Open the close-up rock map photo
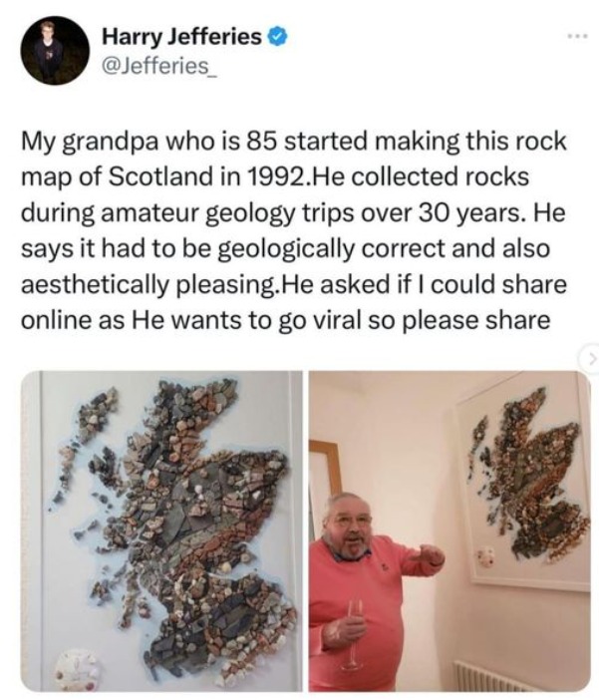Image resolution: width=599 pixels, height=700 pixels. [161, 530]
